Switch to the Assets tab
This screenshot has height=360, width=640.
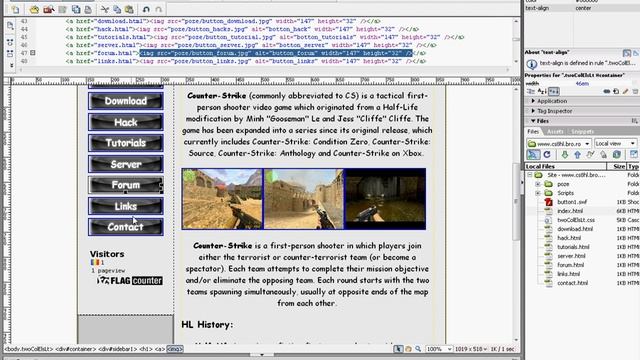click(555, 131)
